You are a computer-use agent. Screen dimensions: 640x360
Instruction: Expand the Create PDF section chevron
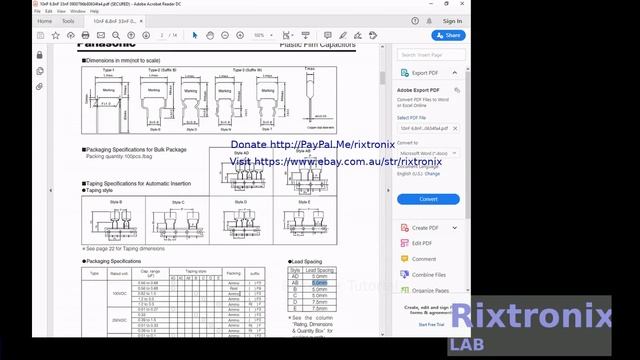[x=455, y=228]
